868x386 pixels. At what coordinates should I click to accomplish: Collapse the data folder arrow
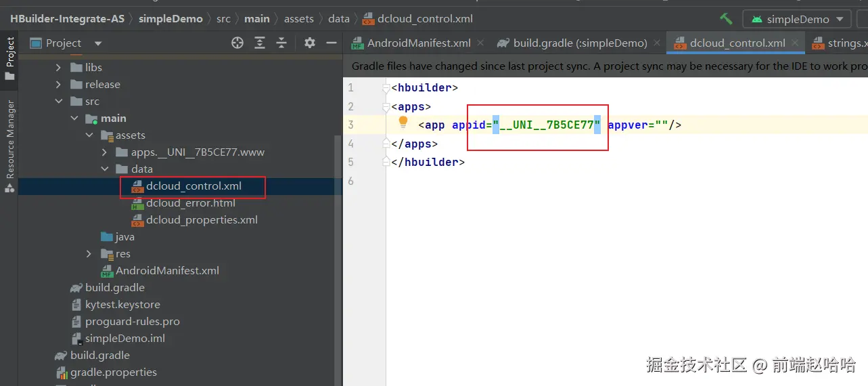point(104,169)
